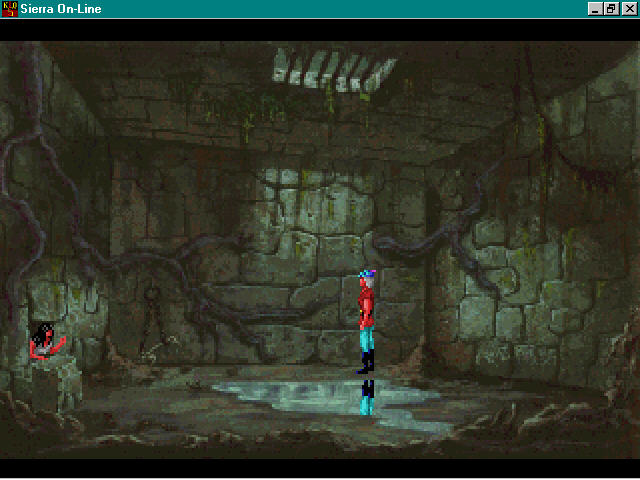Click the Sierra On-Line title bar icon

tap(10, 9)
